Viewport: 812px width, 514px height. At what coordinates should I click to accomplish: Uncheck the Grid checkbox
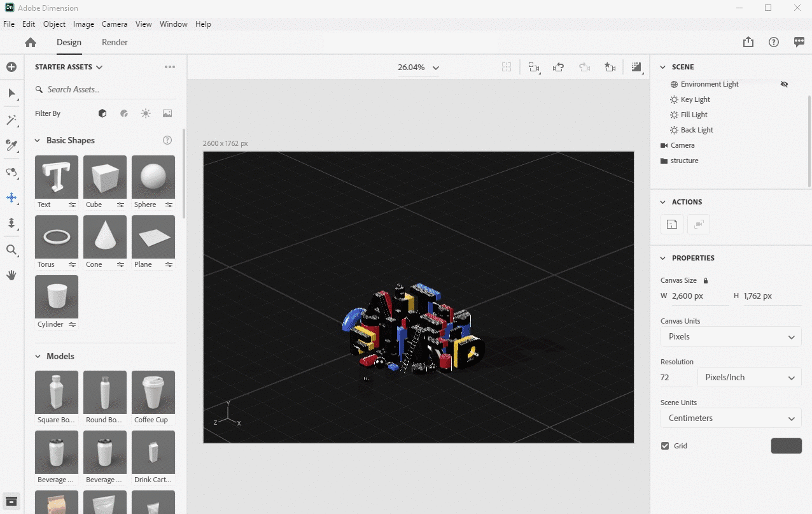(x=665, y=446)
